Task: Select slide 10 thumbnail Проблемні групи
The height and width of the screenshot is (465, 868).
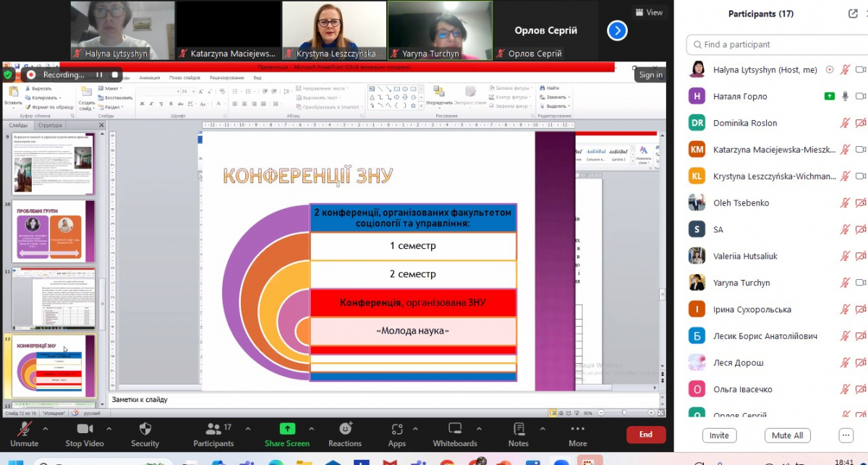Action: (54, 231)
